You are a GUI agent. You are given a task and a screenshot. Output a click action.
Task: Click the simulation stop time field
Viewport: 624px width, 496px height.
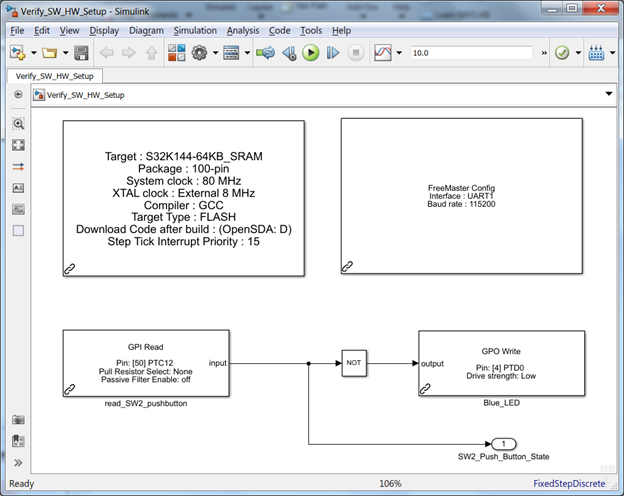tap(471, 53)
